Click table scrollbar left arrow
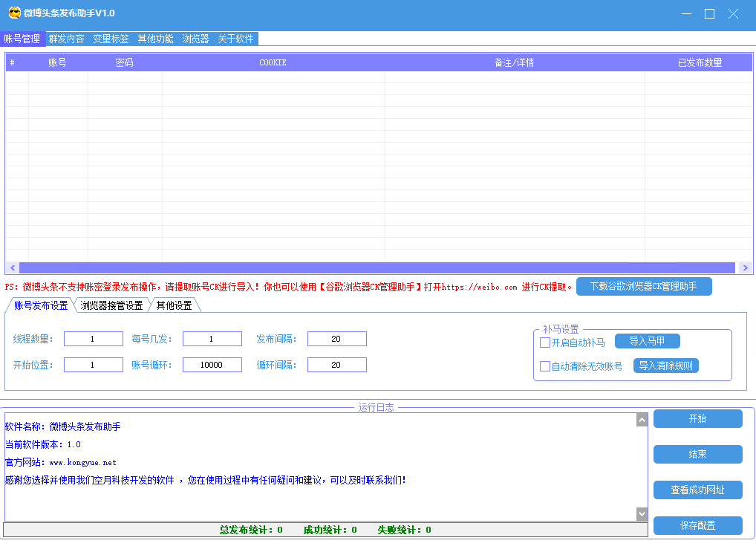Viewport: 756px width, 552px height. 13,267
